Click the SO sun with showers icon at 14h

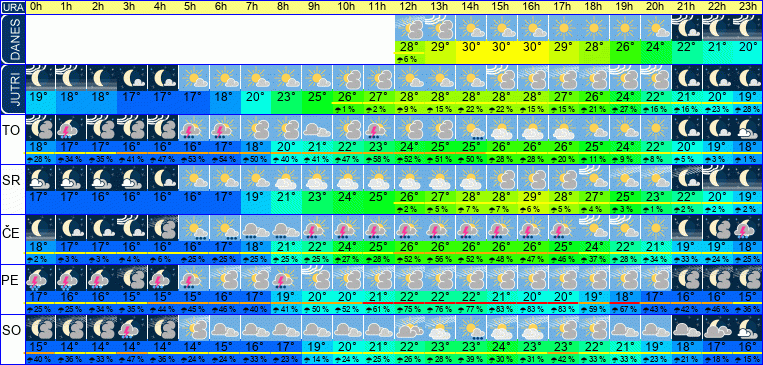coord(471,328)
